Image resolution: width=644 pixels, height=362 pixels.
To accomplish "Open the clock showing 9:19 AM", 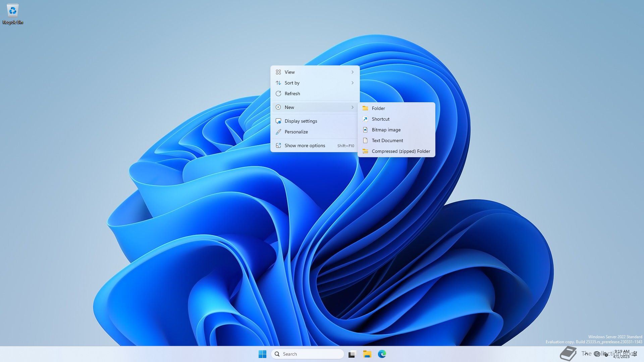I will (622, 354).
